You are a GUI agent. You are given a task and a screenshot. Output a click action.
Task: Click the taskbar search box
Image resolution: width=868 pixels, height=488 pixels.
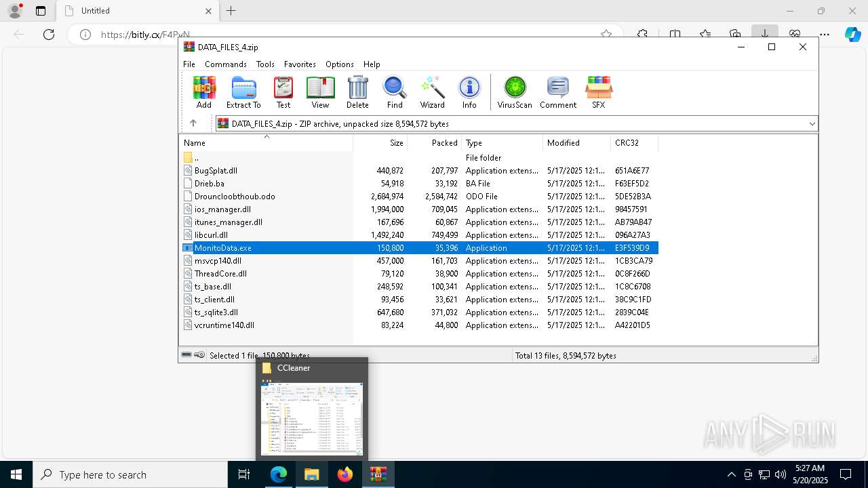130,474
